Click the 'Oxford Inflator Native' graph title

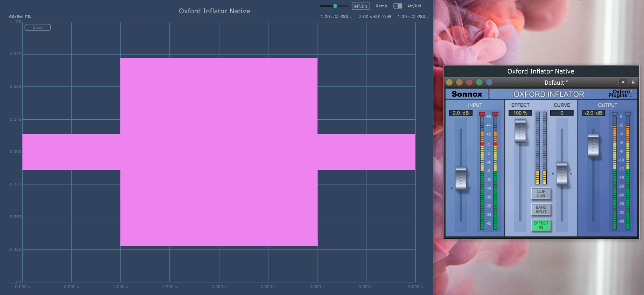point(215,11)
